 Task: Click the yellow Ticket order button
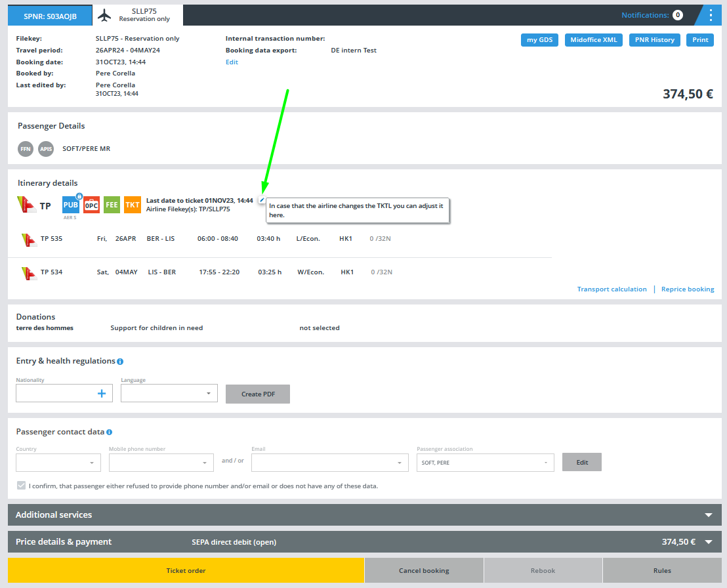pyautogui.click(x=186, y=570)
